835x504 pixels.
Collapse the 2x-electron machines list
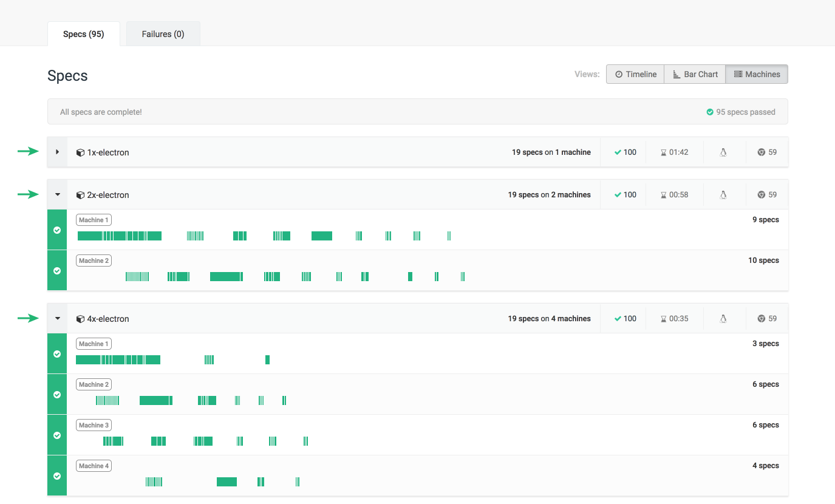(x=56, y=194)
